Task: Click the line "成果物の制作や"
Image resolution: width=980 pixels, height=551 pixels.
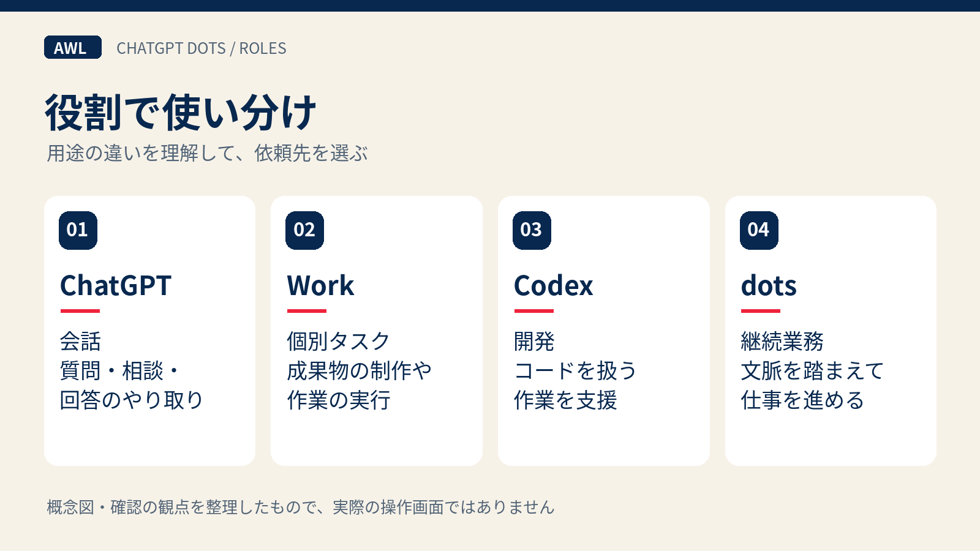Action: coord(360,371)
